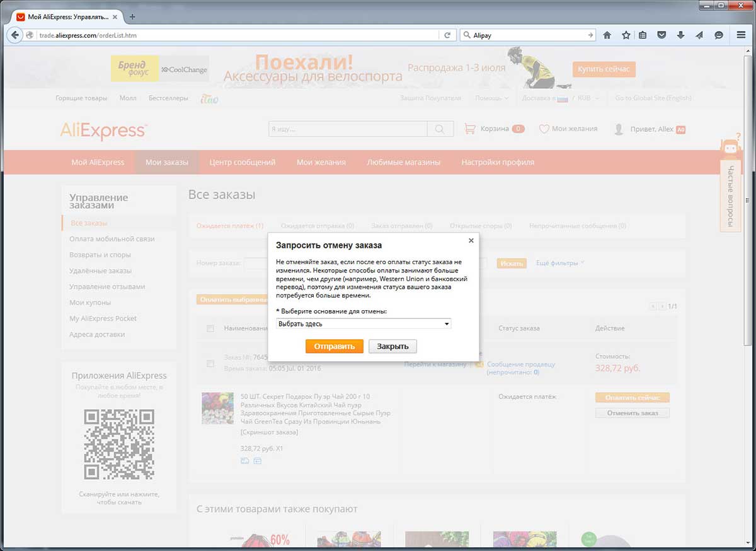Image resolution: width=756 pixels, height=551 pixels.
Task: Select Открытые споры (0) filter tab
Action: 481,226
